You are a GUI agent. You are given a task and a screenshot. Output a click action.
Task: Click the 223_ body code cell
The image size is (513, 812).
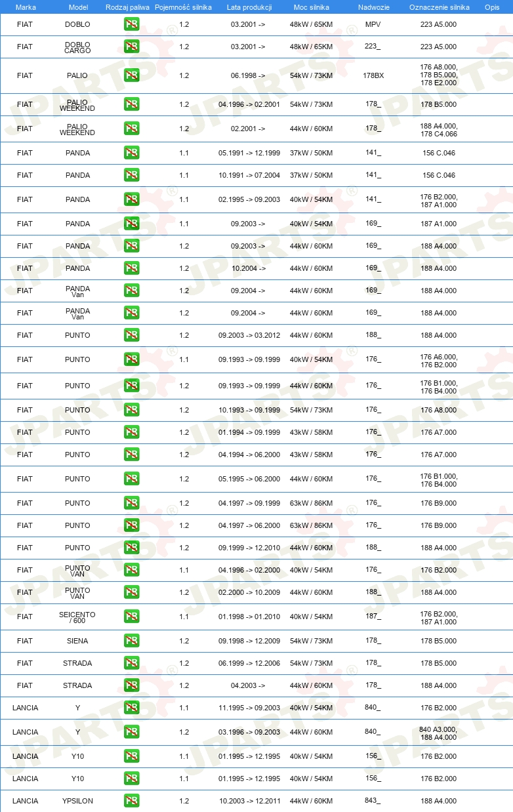point(373,47)
